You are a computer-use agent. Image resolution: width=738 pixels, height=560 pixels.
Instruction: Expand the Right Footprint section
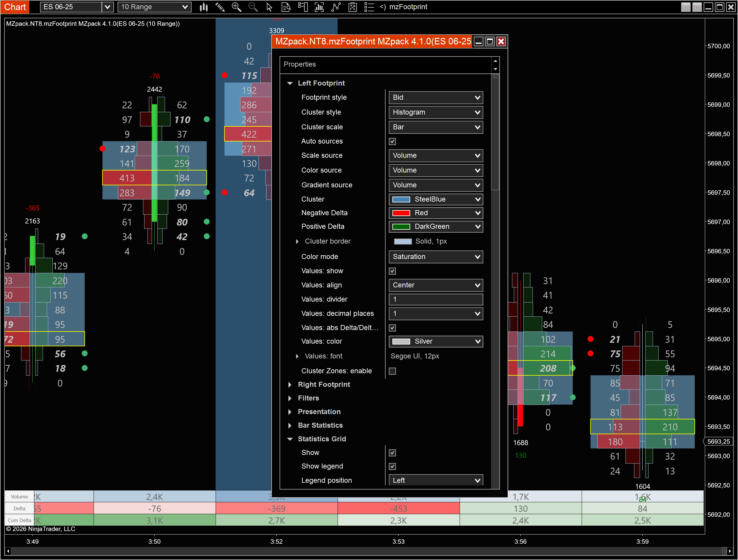pyautogui.click(x=290, y=384)
